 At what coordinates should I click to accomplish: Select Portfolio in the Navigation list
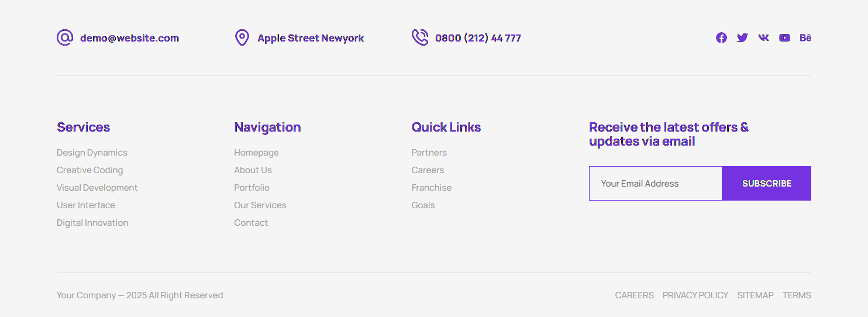click(252, 188)
